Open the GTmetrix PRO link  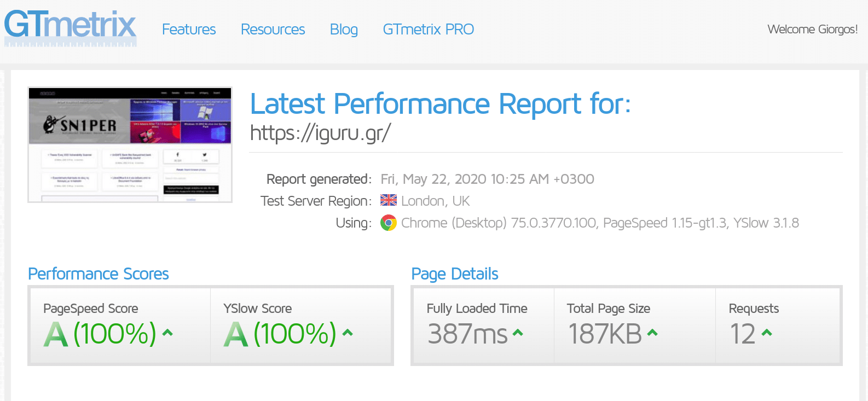click(x=429, y=30)
